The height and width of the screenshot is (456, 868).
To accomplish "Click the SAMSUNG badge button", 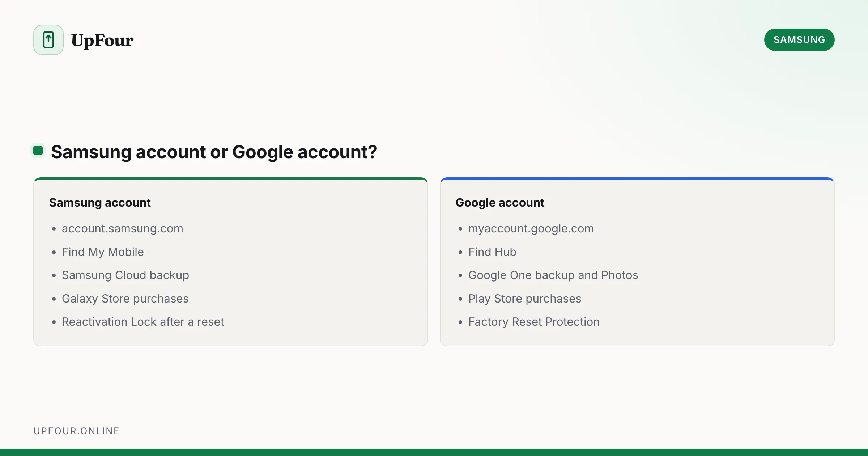I will 799,40.
